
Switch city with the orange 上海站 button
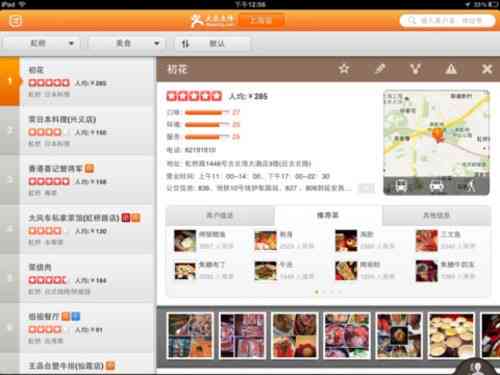pos(261,20)
